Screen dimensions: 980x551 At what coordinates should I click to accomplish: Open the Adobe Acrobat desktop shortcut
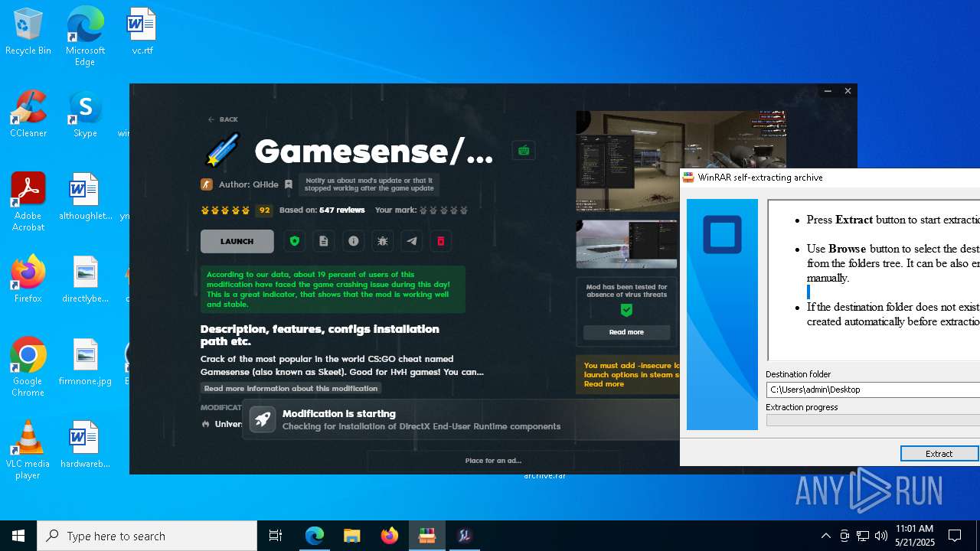coord(28,202)
